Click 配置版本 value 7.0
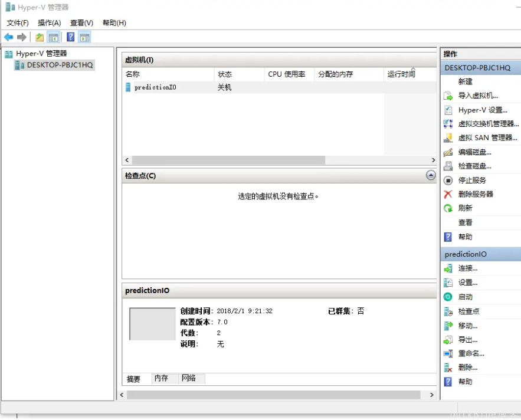 click(x=222, y=322)
